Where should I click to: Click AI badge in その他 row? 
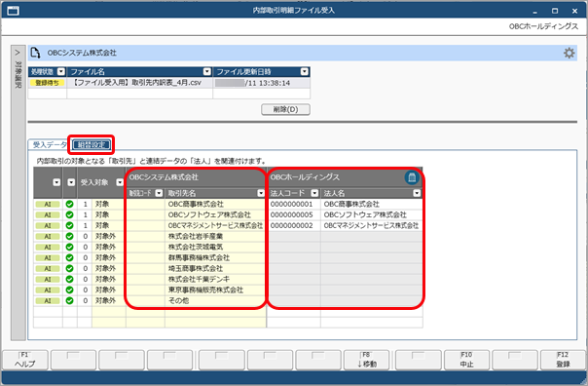tap(48, 301)
